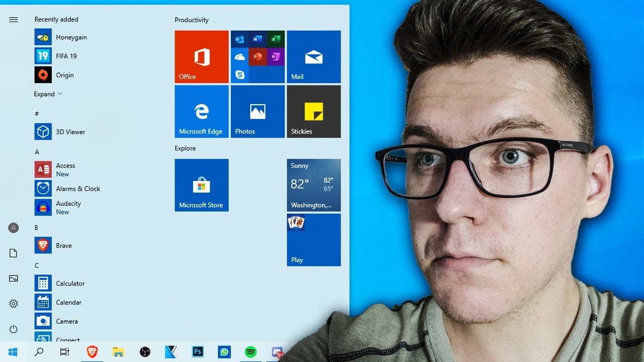Open Pictures from the Start rail
The height and width of the screenshot is (362, 644).
pos(14,278)
